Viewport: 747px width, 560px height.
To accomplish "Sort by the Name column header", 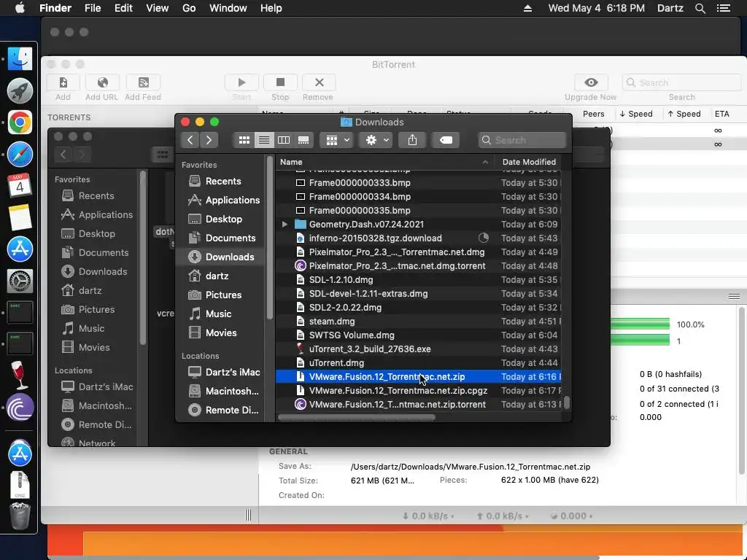I will click(384, 162).
